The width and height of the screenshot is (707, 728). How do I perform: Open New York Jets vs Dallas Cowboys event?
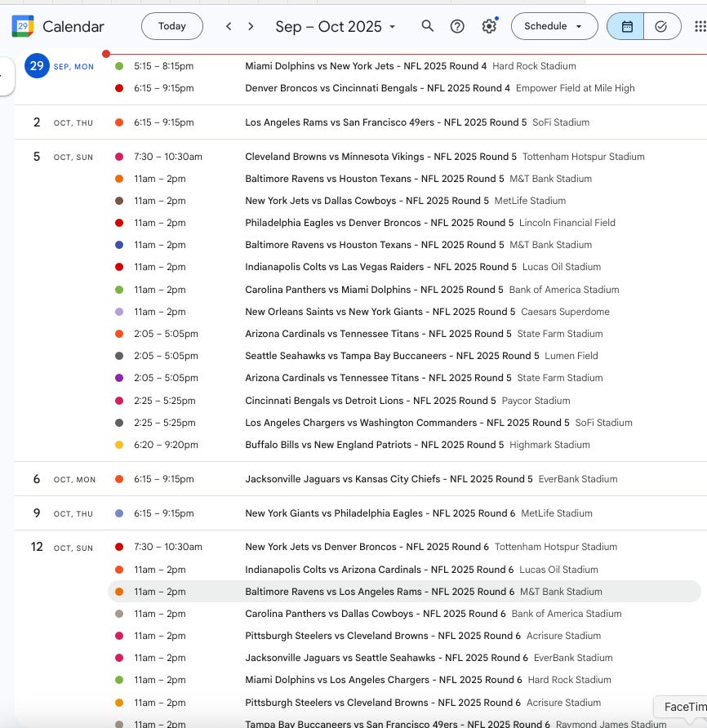[x=404, y=201]
